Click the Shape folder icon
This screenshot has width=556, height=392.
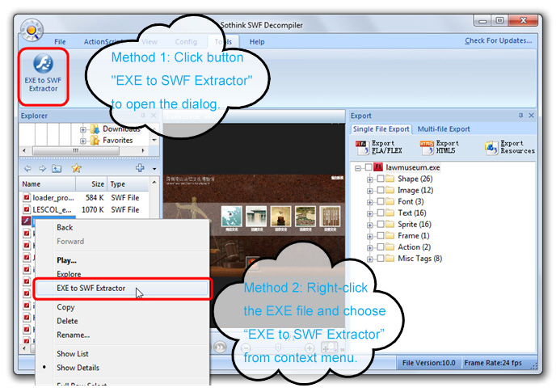(x=390, y=179)
